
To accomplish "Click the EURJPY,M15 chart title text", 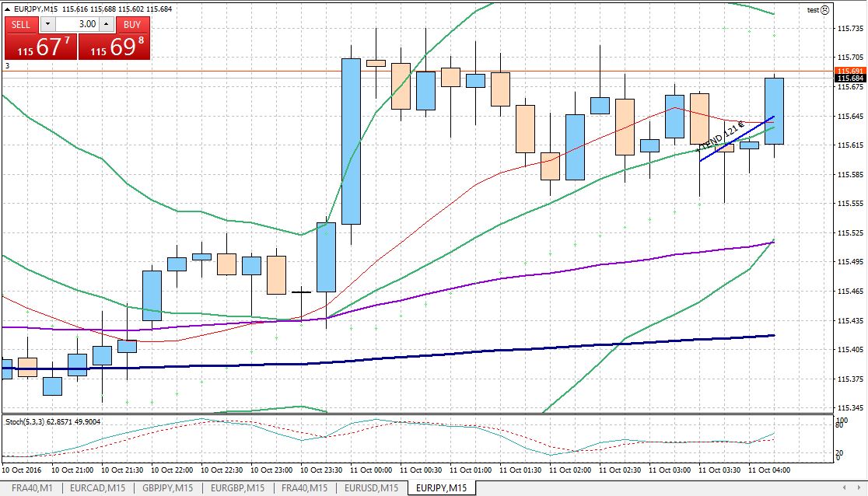I will [36, 9].
